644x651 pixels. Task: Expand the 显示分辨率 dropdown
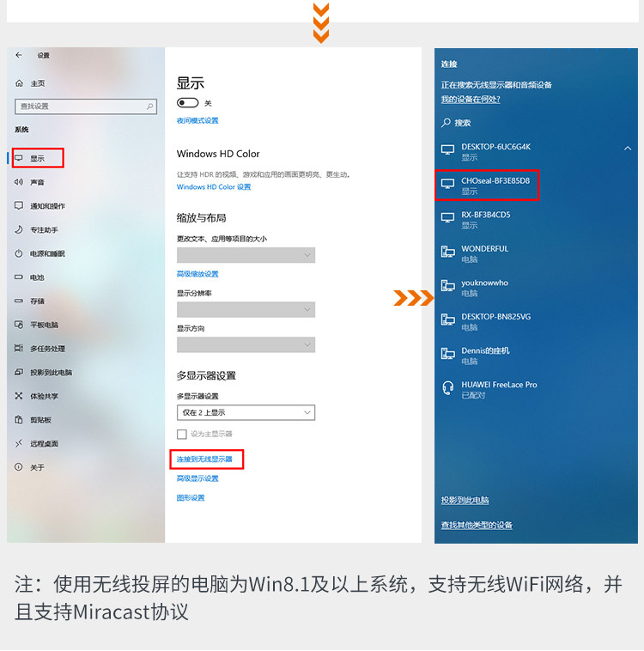point(246,309)
